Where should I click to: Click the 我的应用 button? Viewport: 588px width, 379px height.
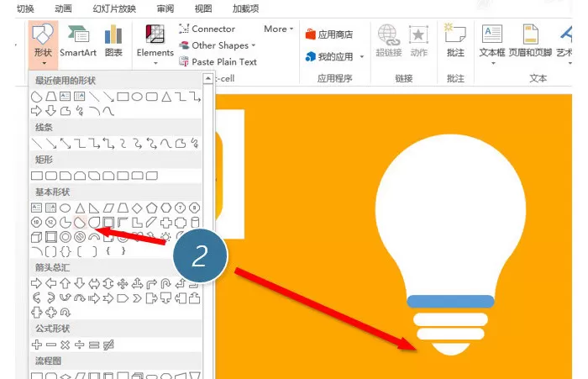click(329, 56)
